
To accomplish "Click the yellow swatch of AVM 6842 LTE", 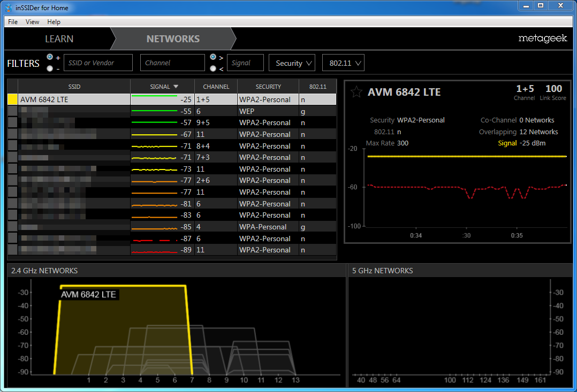I will [x=12, y=99].
